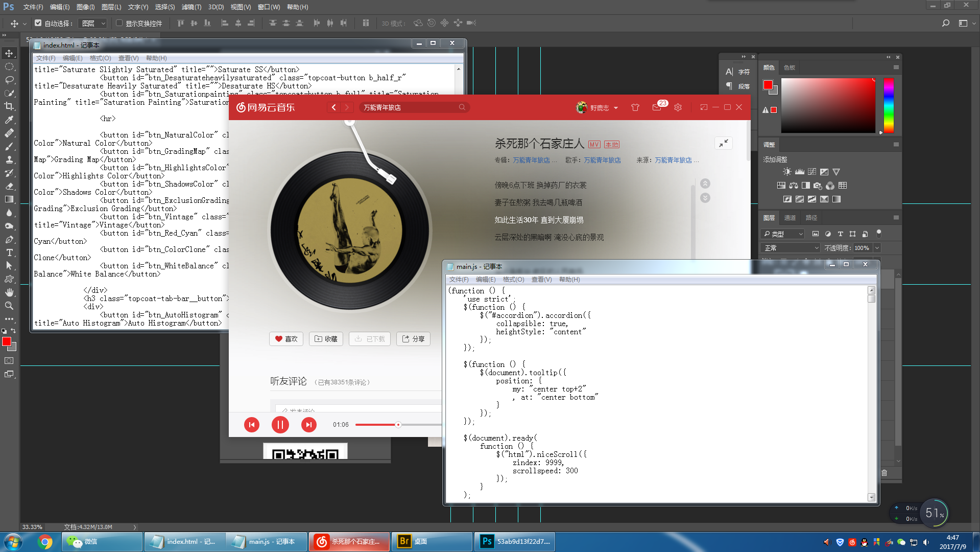
Task: Open the Character panel icon
Action: [x=729, y=72]
